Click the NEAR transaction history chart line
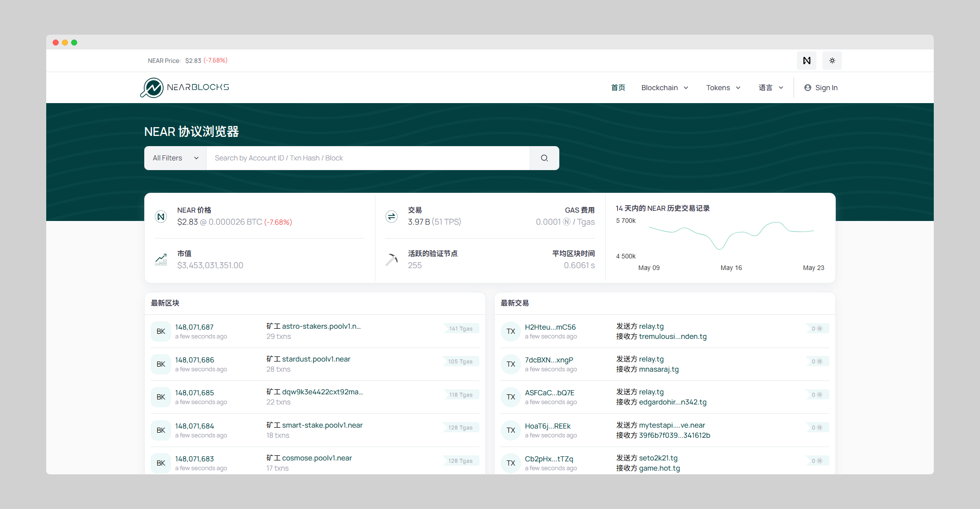The height and width of the screenshot is (509, 980). (731, 235)
